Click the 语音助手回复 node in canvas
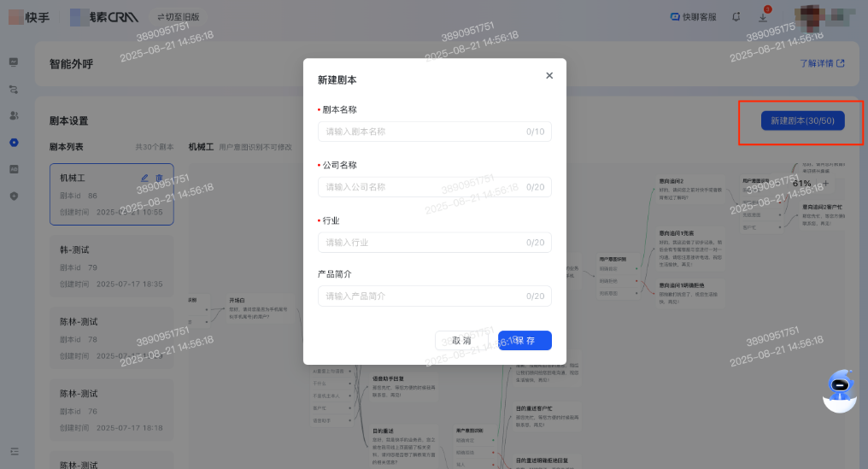Viewport: 868px width, 469px height. 404,387
